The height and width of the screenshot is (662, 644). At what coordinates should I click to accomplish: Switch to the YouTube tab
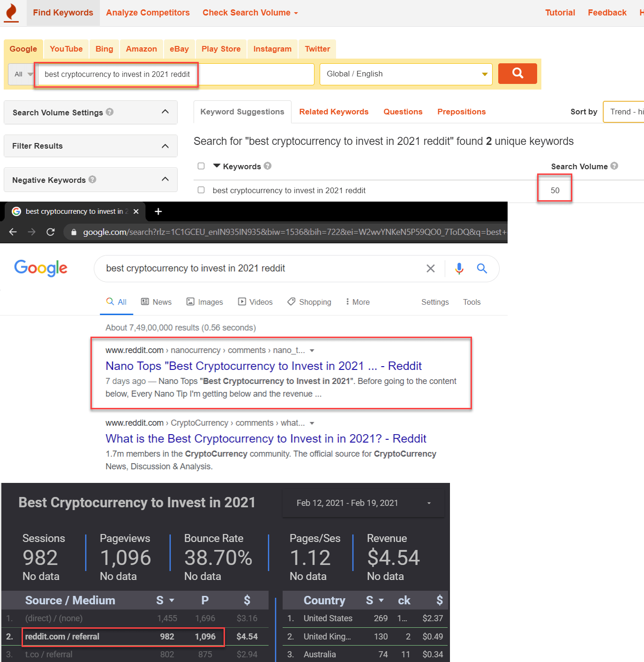pos(66,49)
